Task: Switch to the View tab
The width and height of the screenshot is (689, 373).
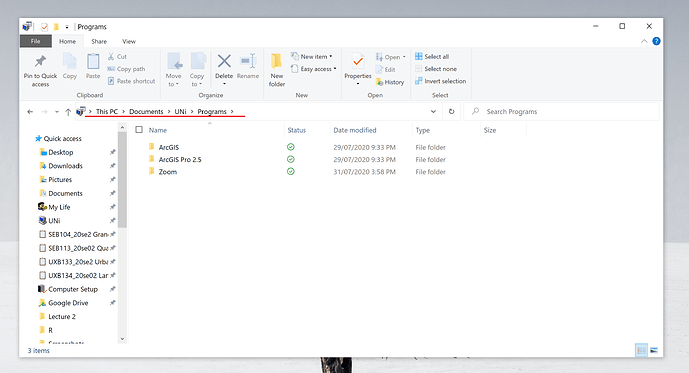Action: (129, 41)
